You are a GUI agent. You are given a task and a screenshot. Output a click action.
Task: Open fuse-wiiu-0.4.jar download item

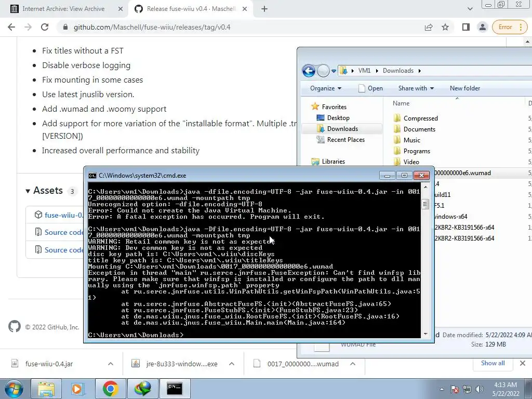click(x=49, y=364)
